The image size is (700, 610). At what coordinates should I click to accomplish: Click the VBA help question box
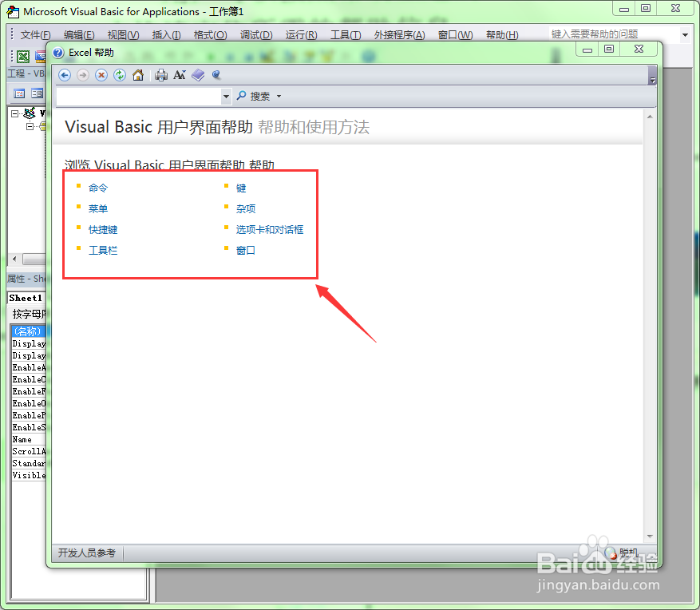pyautogui.click(x=615, y=34)
